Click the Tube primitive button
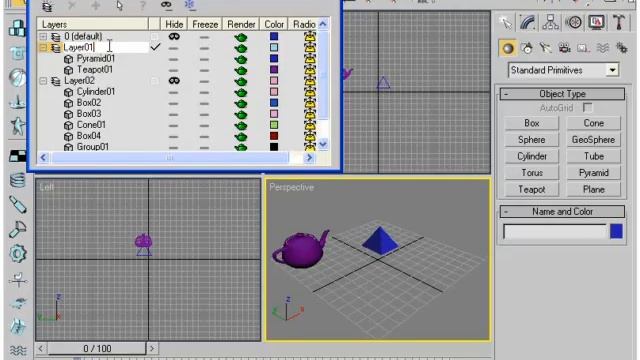640x360 pixels. tap(593, 156)
